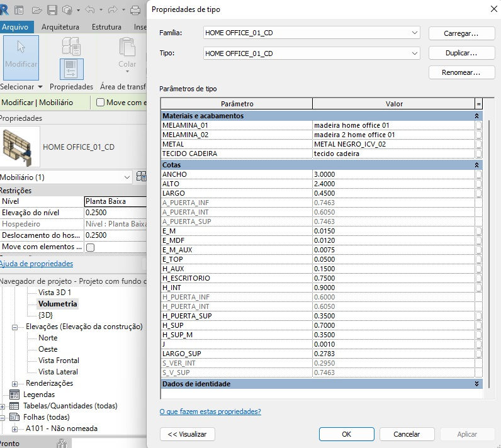Select Vista Frontal elevation
Viewport: 501px width, 448px height.
(x=59, y=361)
